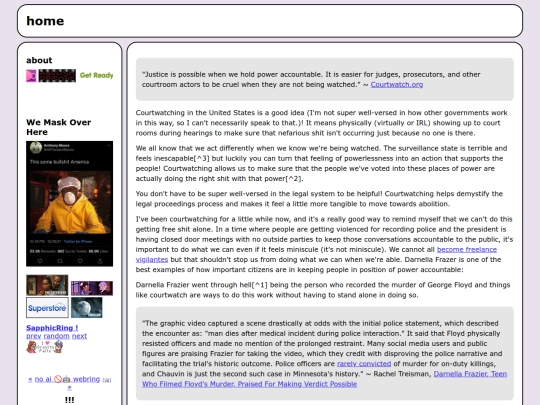Open the Courtwatch.org link

point(397,84)
